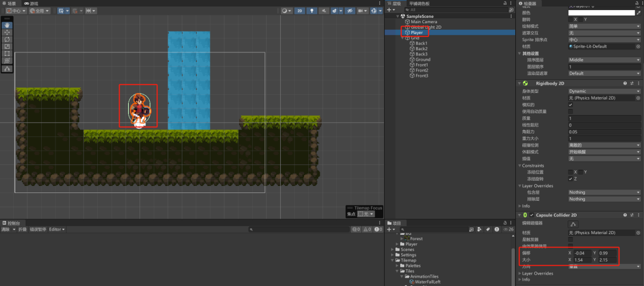644x286 pixels.
Task: Toggle the 模拟的 simulated checkbox
Action: (x=571, y=105)
